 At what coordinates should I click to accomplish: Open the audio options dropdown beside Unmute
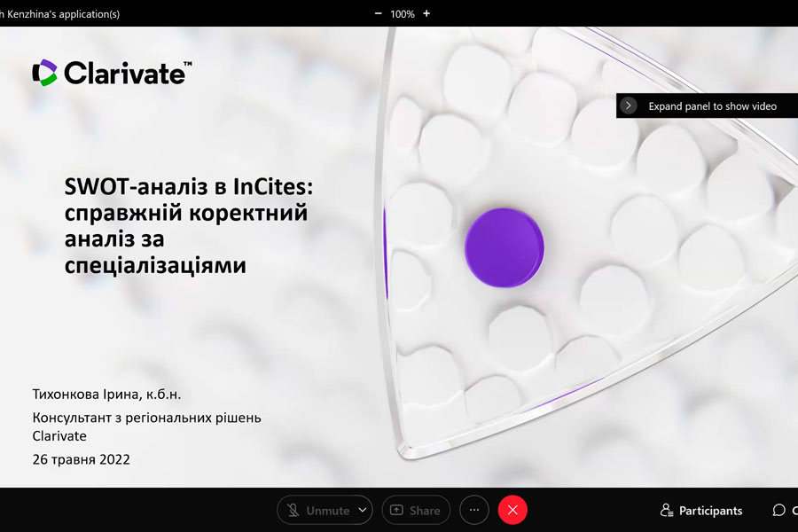pyautogui.click(x=363, y=510)
